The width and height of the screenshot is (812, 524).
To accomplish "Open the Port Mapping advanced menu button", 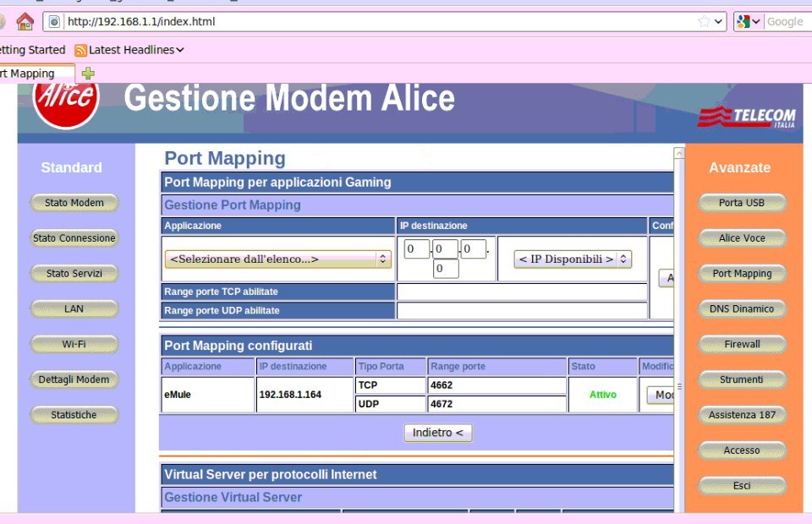I will click(742, 273).
